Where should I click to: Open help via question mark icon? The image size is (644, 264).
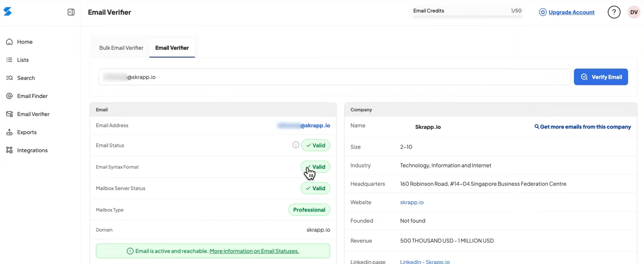tap(614, 12)
